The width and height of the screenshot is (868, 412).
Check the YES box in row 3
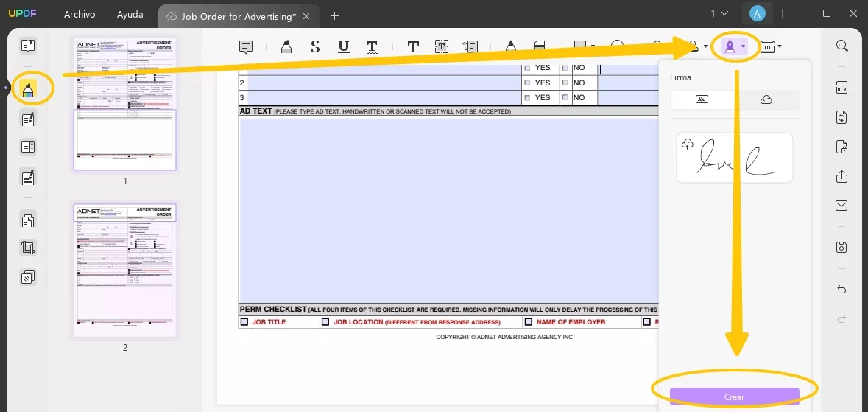click(x=528, y=97)
